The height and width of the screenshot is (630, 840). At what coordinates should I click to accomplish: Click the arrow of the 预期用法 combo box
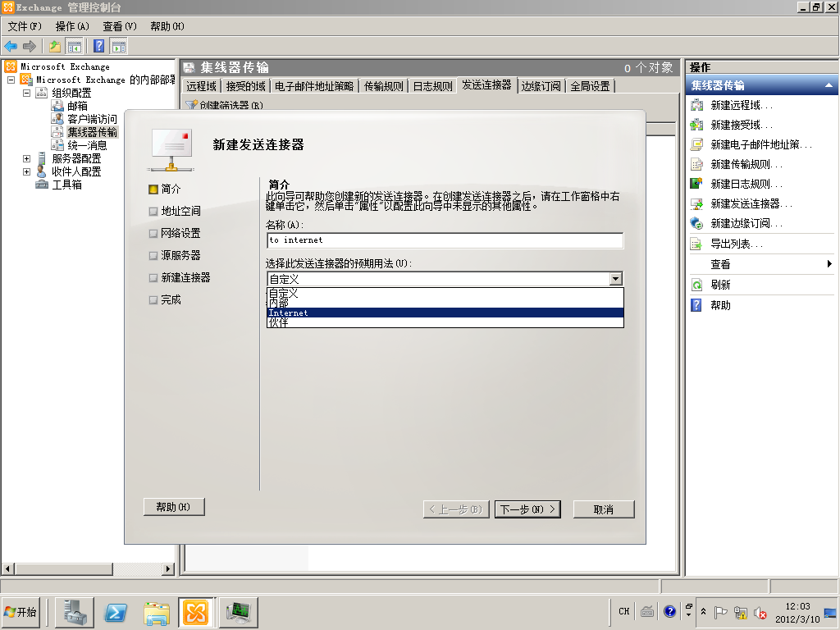click(616, 279)
